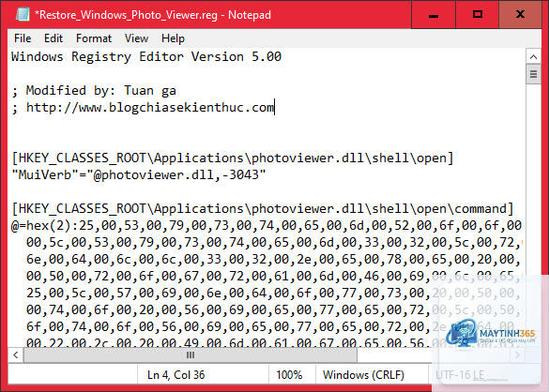
Task: Click the vertical scrollbar thumb
Action: pyautogui.click(x=533, y=74)
